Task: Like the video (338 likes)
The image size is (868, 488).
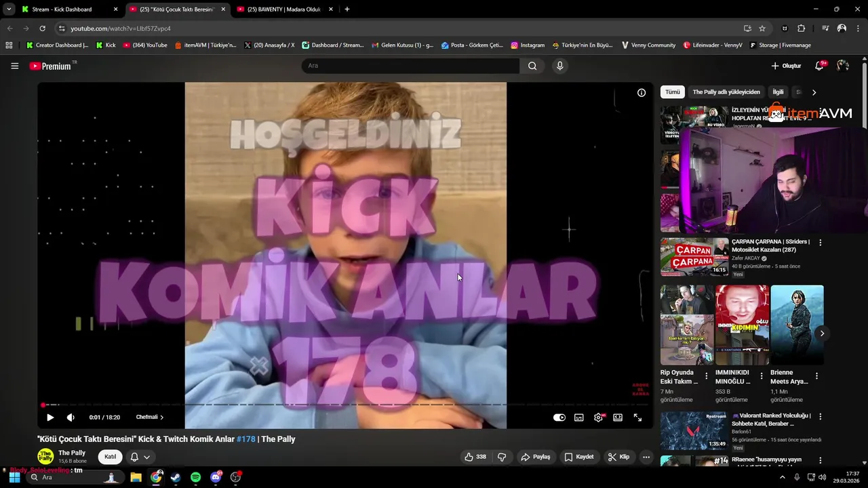Action: click(475, 457)
